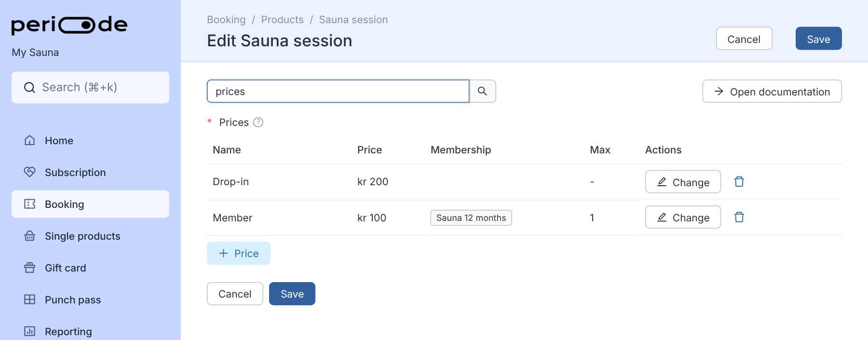Open the Subscription menu item

click(90, 172)
